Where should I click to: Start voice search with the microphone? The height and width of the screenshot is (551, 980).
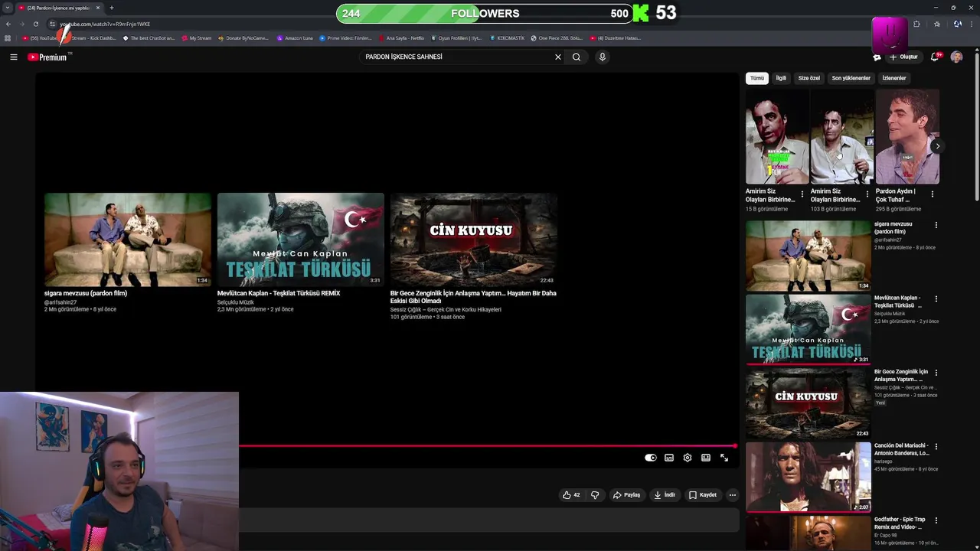click(x=603, y=57)
